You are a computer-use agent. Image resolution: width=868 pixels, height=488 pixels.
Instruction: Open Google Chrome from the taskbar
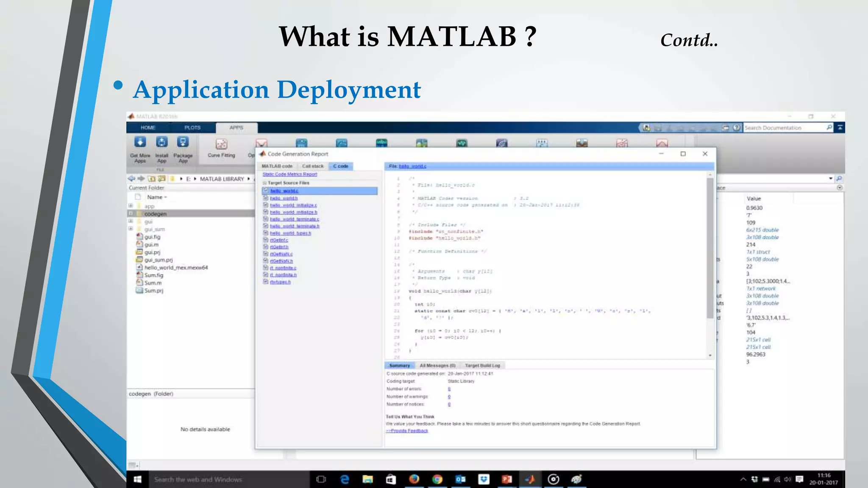click(x=437, y=479)
